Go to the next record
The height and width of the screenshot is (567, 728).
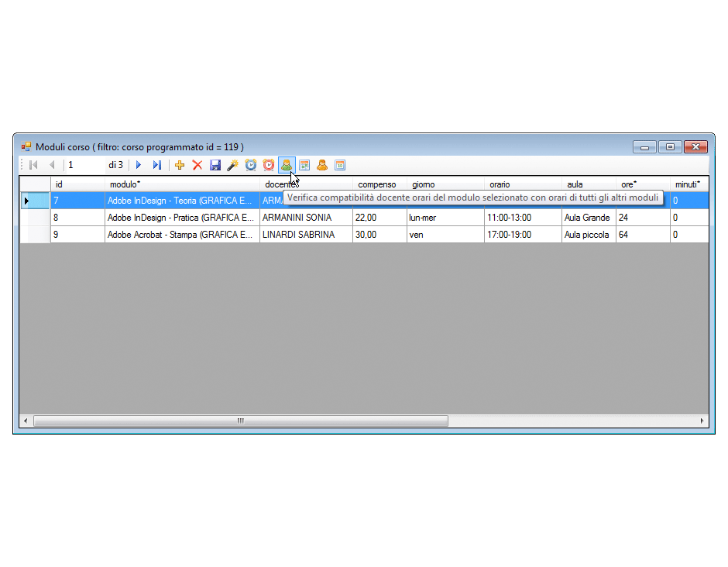click(x=139, y=165)
